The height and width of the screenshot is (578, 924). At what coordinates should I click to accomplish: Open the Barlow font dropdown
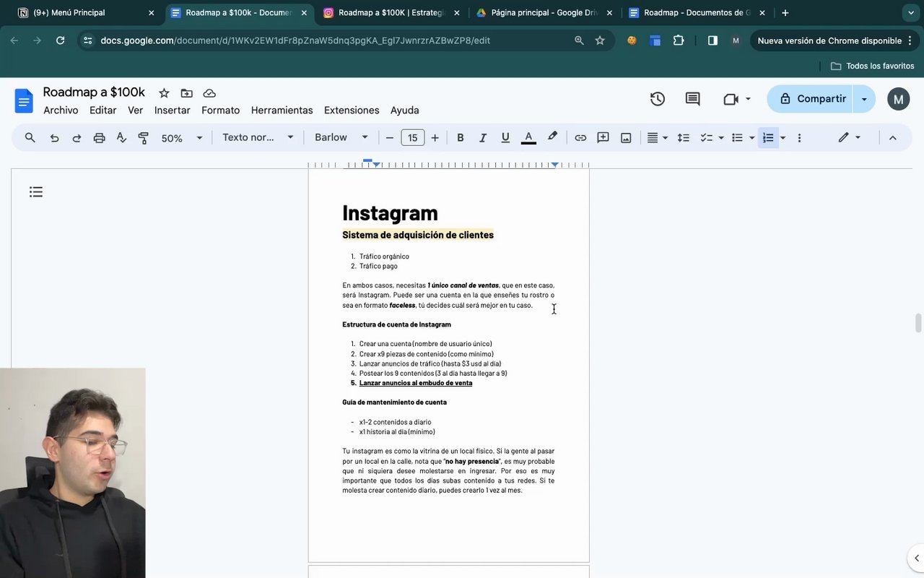pyautogui.click(x=341, y=137)
